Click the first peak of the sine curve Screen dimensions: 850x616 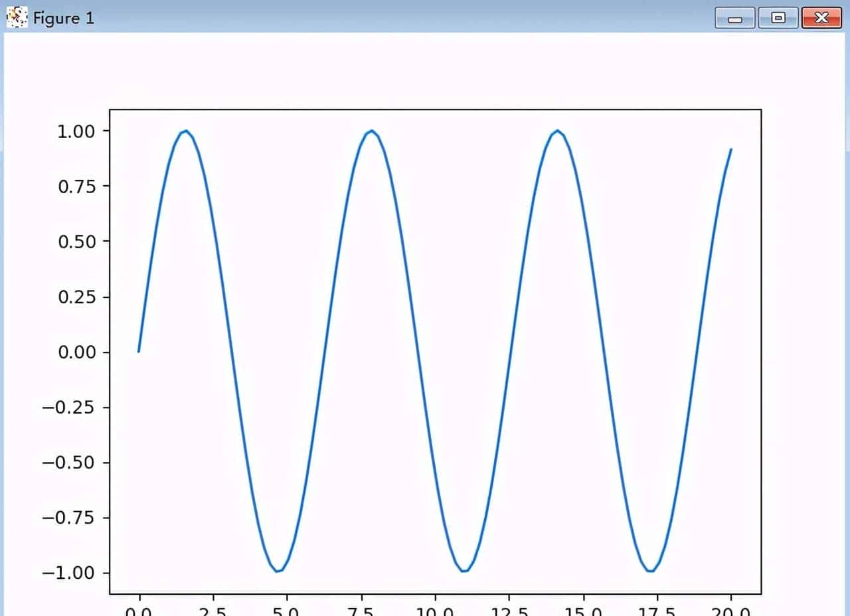tap(185, 131)
